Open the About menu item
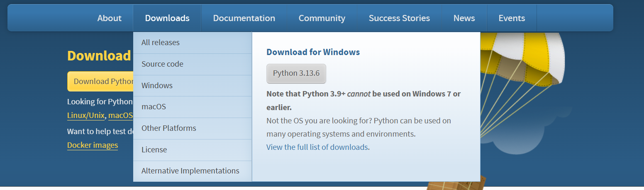Viewport: 644px width, 190px height. point(109,18)
